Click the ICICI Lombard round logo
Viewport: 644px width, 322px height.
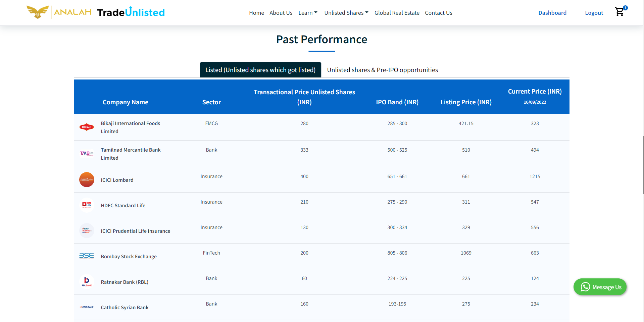tap(87, 180)
